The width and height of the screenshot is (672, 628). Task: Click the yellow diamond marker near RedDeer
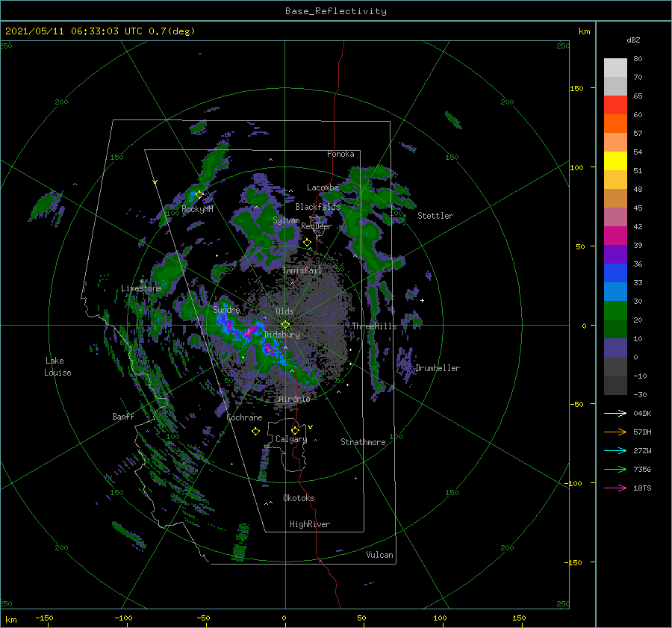pos(307,243)
